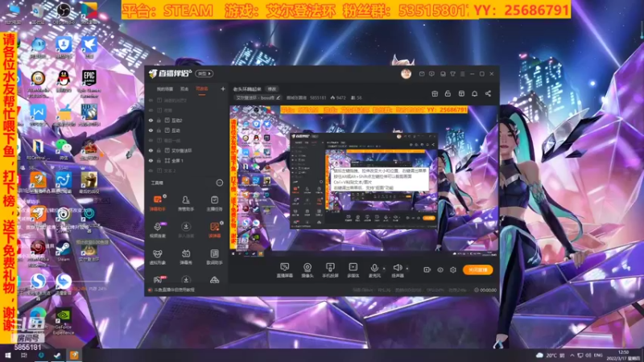Image resolution: width=644 pixels, height=362 pixels.
Task: Click the orange 关闭直播 button
Action: (x=477, y=269)
